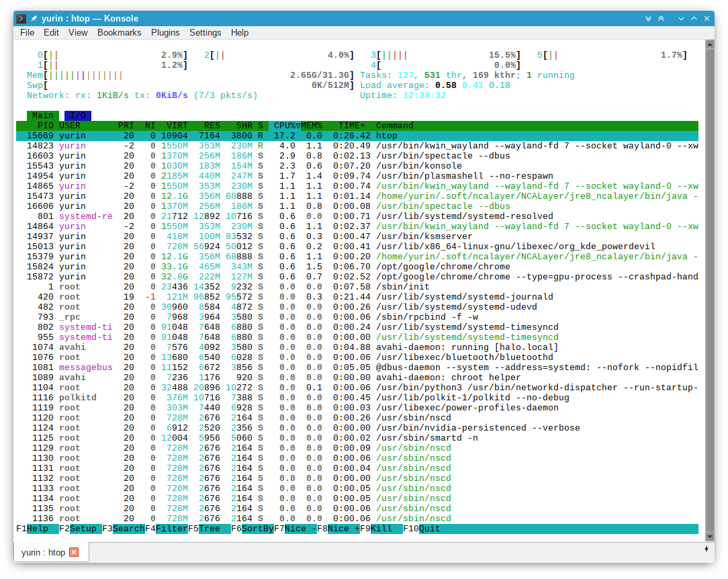The height and width of the screenshot is (579, 728).
Task: Switch to the I/O tab in htop
Action: click(78, 116)
